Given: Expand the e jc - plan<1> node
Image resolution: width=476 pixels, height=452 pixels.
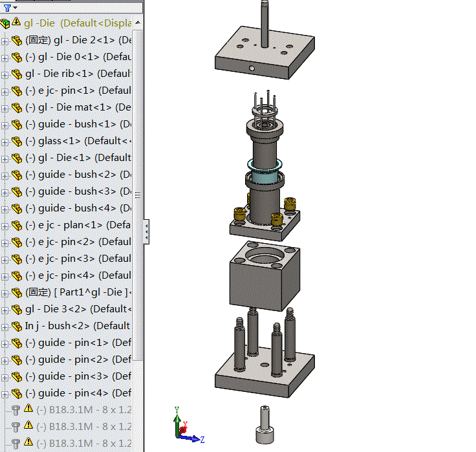Looking at the screenshot, I should [5, 226].
